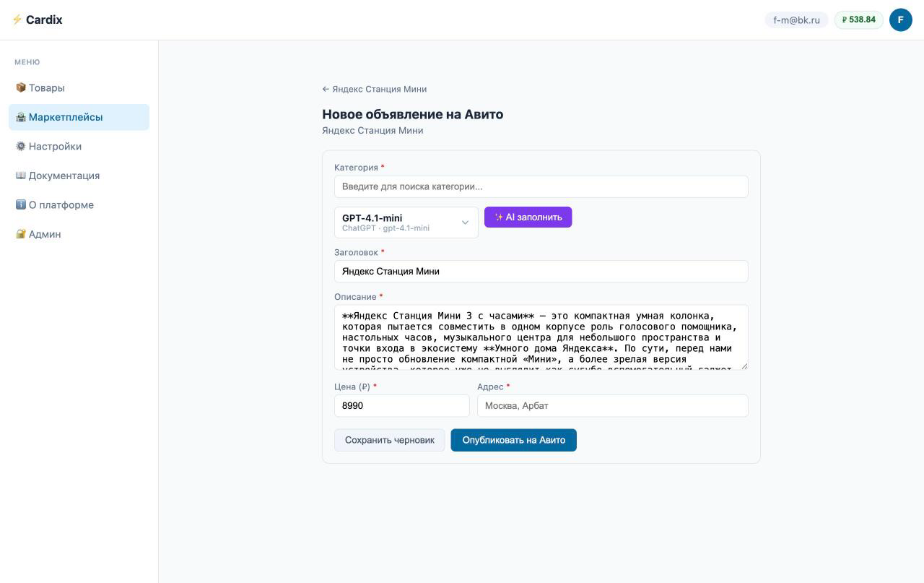
Task: Click Сохранить черновик button
Action: click(390, 440)
